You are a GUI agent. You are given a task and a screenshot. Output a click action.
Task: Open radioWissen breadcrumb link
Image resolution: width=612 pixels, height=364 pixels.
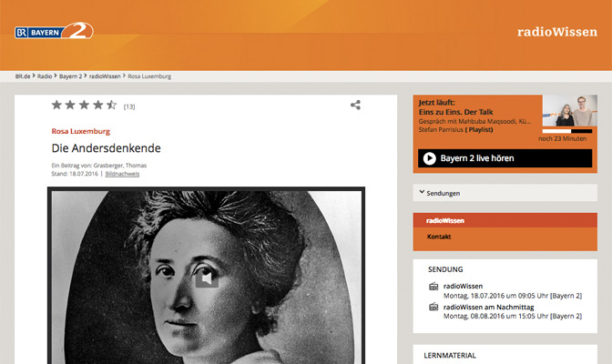(x=105, y=76)
